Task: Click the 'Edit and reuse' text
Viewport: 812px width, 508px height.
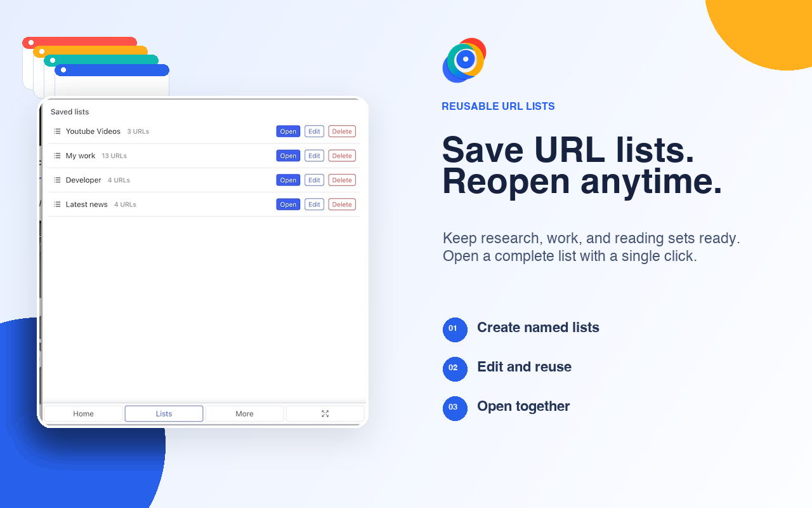Action: [524, 367]
